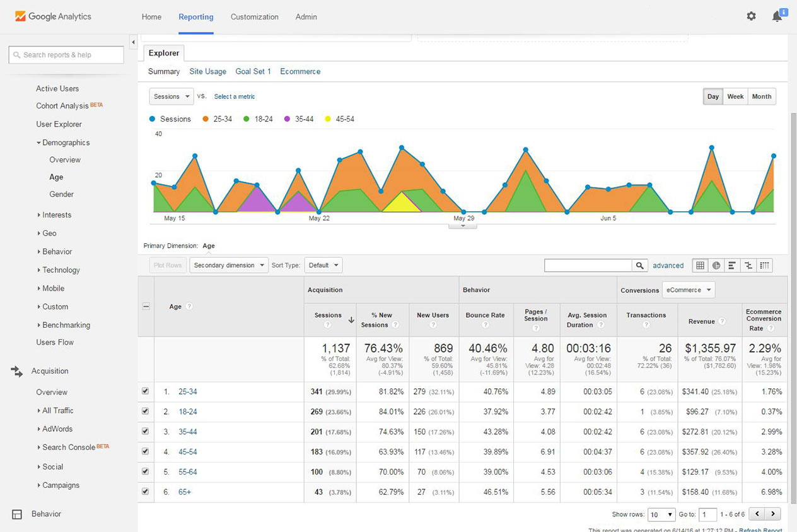This screenshot has height=532, width=797.
Task: Switch to the Site Usage tab
Action: click(207, 72)
